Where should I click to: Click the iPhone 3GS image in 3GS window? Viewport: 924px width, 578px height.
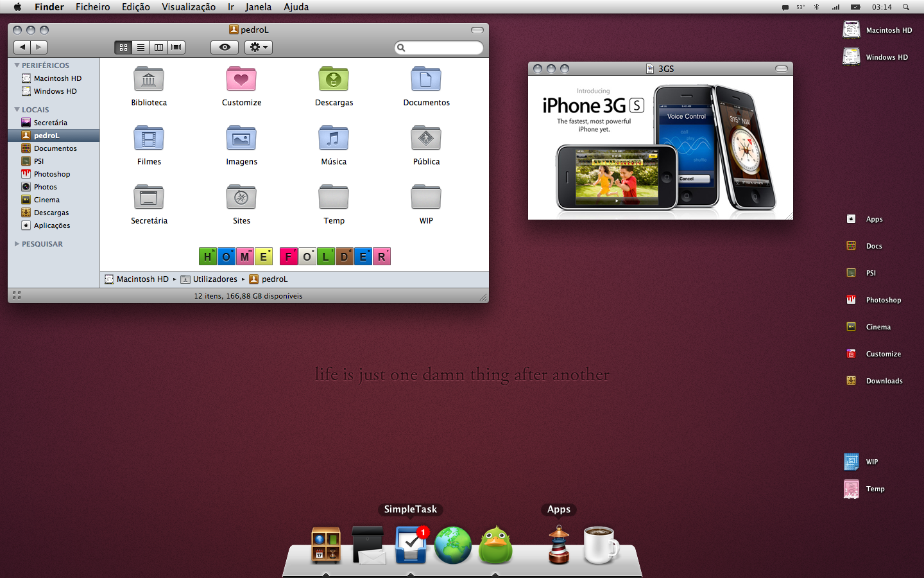coord(660,148)
